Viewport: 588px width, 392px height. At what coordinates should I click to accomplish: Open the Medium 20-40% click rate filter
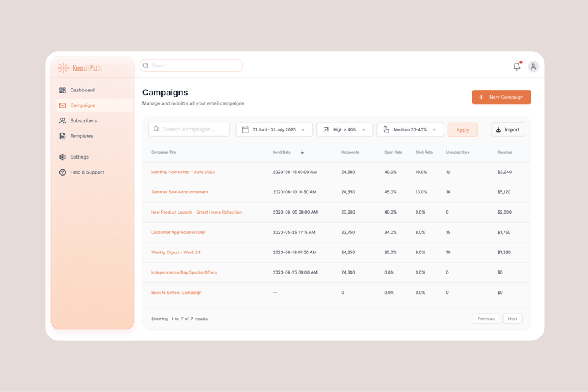coord(410,130)
